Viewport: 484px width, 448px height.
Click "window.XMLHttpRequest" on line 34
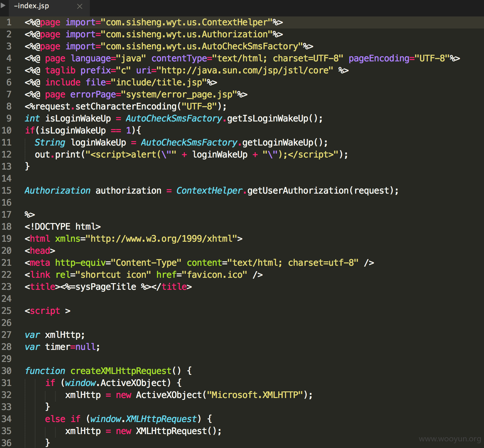[144, 419]
